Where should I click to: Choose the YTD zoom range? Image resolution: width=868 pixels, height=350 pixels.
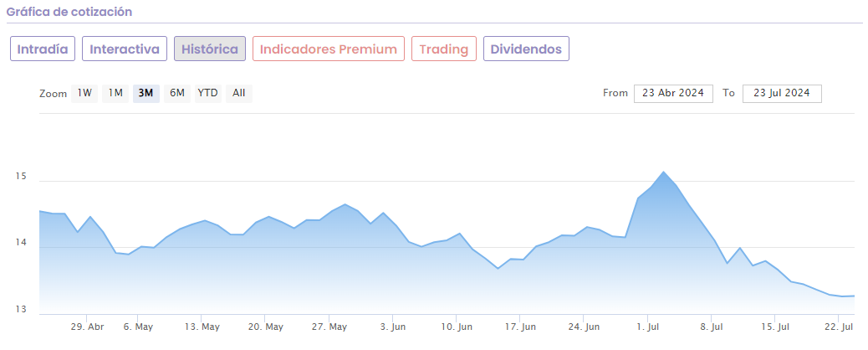tap(207, 93)
